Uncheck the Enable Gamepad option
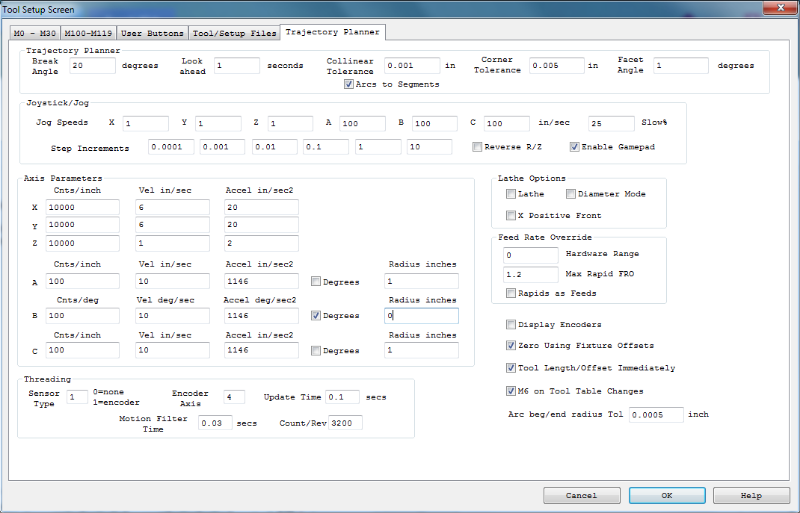Screen dimensions: 800x513 coord(574,147)
